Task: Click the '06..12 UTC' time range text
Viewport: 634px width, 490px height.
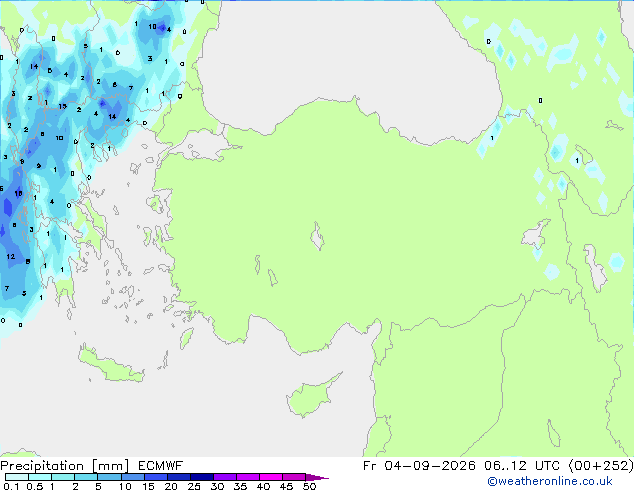Action: pos(522,466)
